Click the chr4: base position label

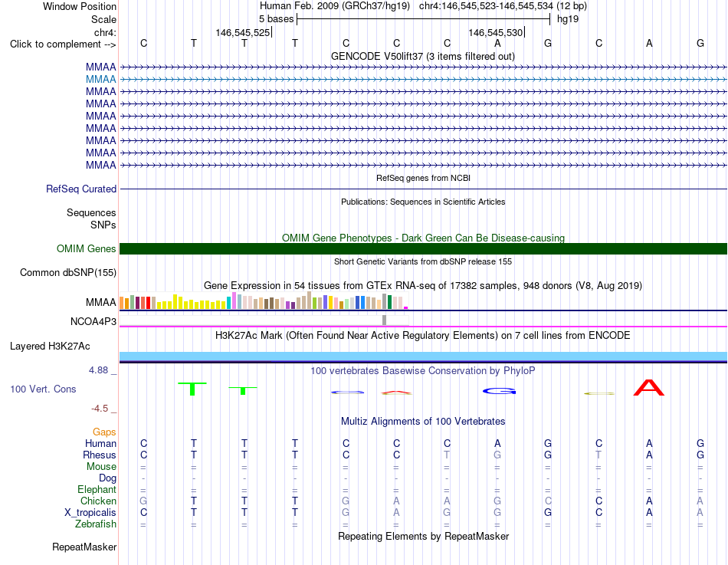106,32
